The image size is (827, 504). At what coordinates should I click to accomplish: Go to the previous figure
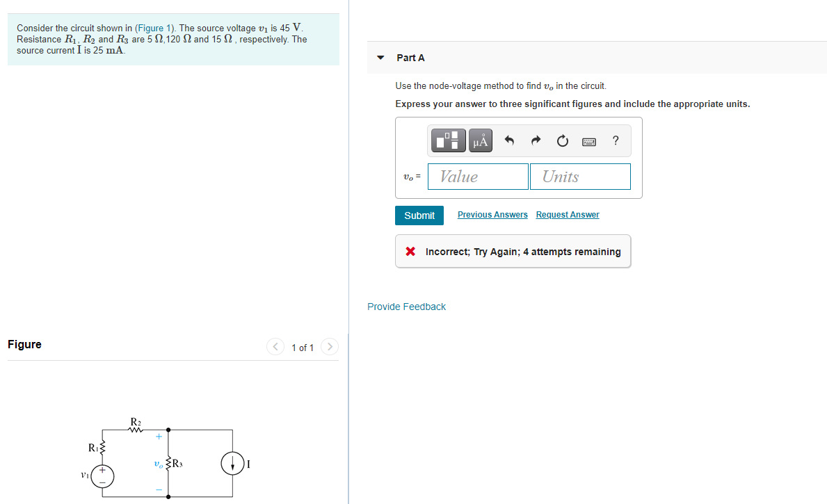pos(275,346)
